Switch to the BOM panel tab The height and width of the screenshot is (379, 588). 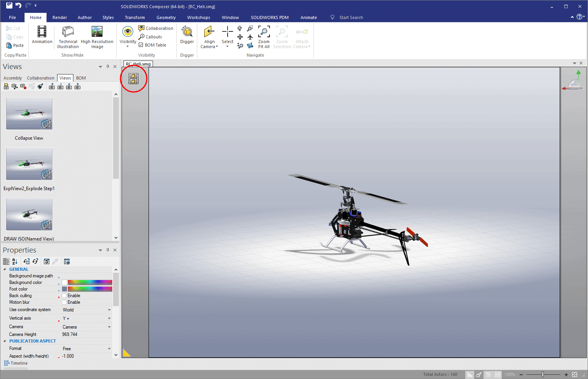(81, 78)
